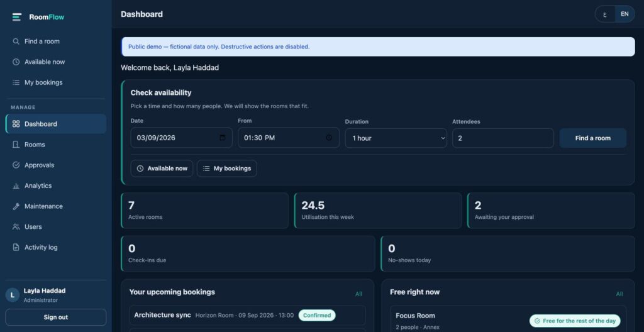Open the Architecture sync booking
The image size is (644, 332).
point(247,315)
